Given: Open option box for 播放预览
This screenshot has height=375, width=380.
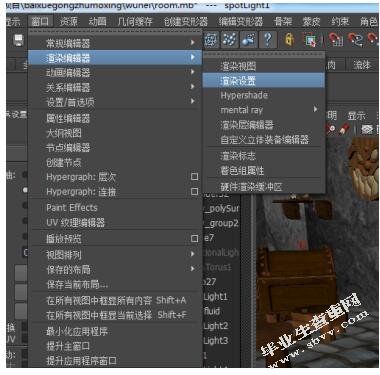Looking at the screenshot, I should tap(194, 238).
